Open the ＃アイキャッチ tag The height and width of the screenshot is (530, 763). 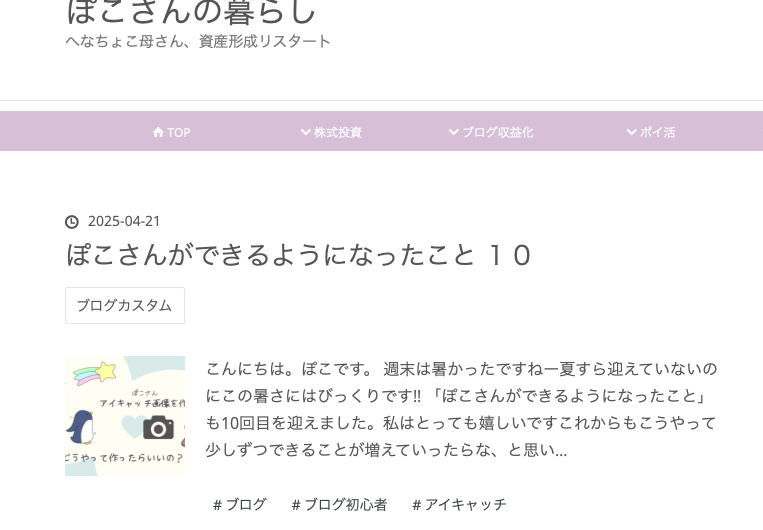pos(459,504)
